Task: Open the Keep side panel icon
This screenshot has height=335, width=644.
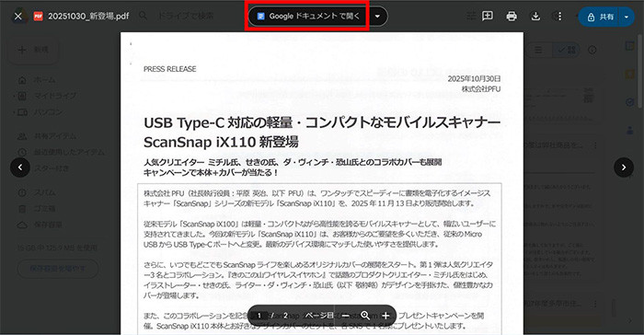Action: 630,75
